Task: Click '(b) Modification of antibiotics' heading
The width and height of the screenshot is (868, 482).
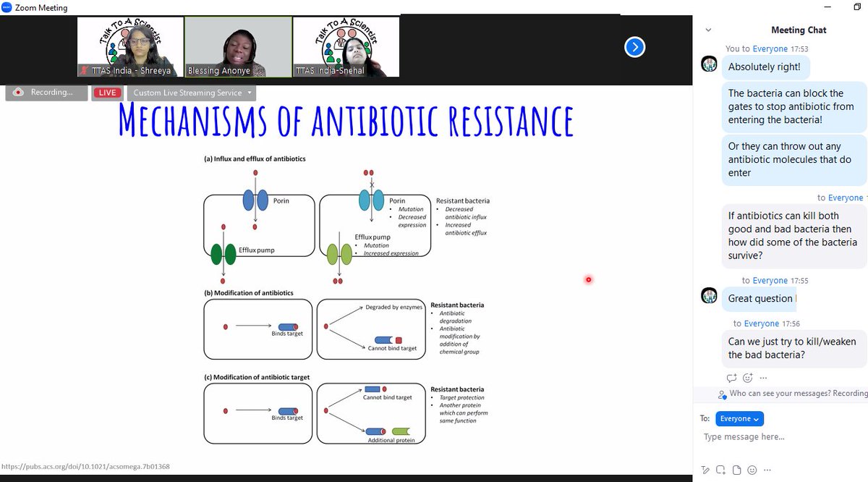Action: point(248,293)
